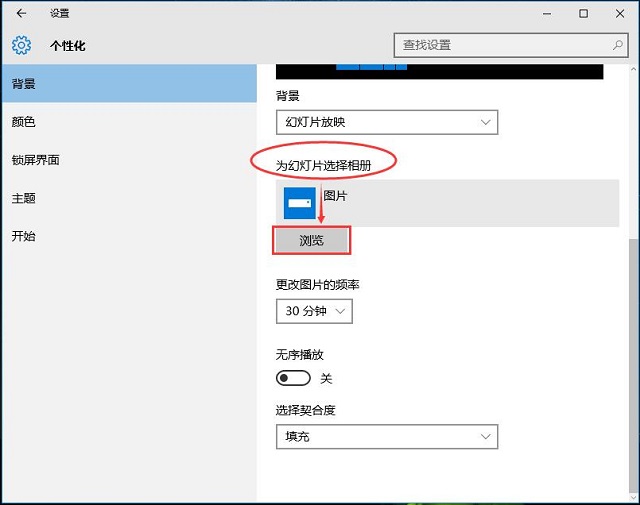
Task: Toggle the 无序播放 shuffle switch
Action: tap(293, 378)
